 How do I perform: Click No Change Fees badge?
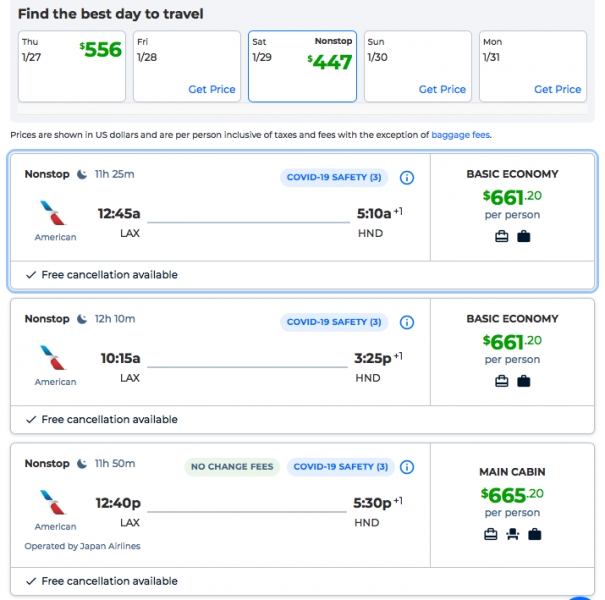point(233,467)
